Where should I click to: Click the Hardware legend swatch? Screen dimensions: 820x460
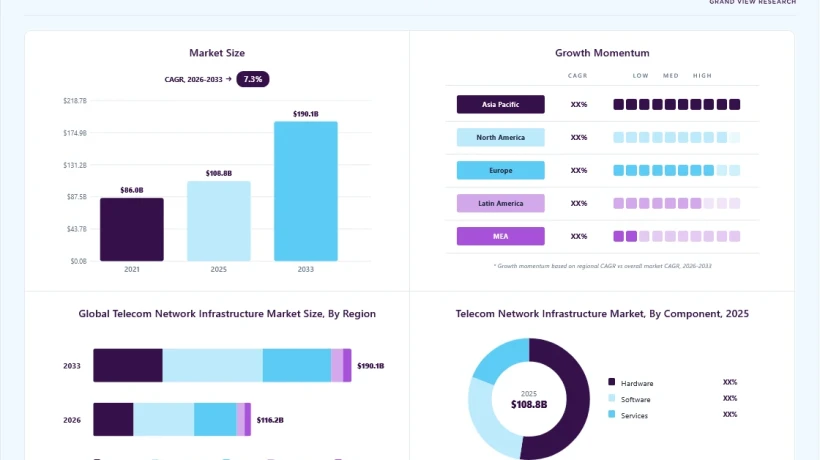[x=611, y=382]
